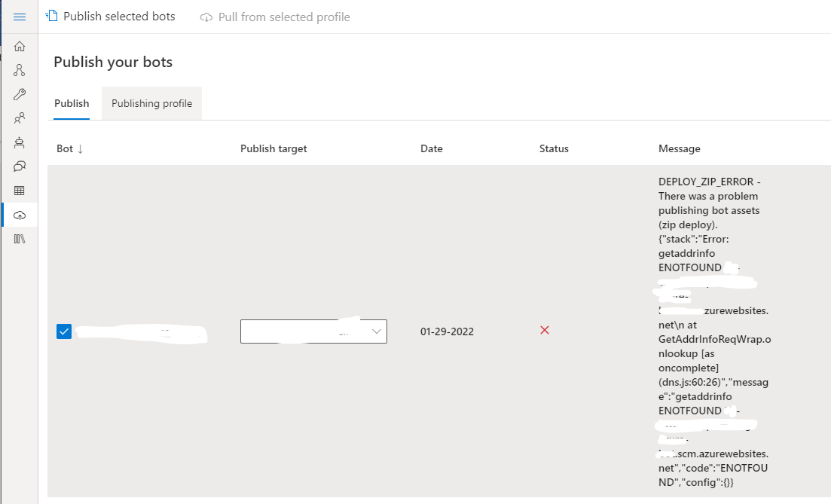
Task: Open the Forms grid icon in sidebar
Action: (20, 190)
